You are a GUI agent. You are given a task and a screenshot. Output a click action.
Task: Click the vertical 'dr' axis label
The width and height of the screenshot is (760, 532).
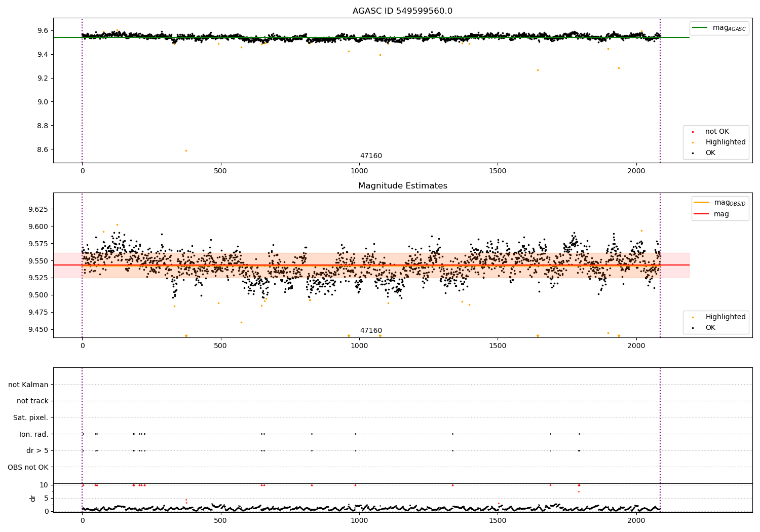click(x=33, y=498)
